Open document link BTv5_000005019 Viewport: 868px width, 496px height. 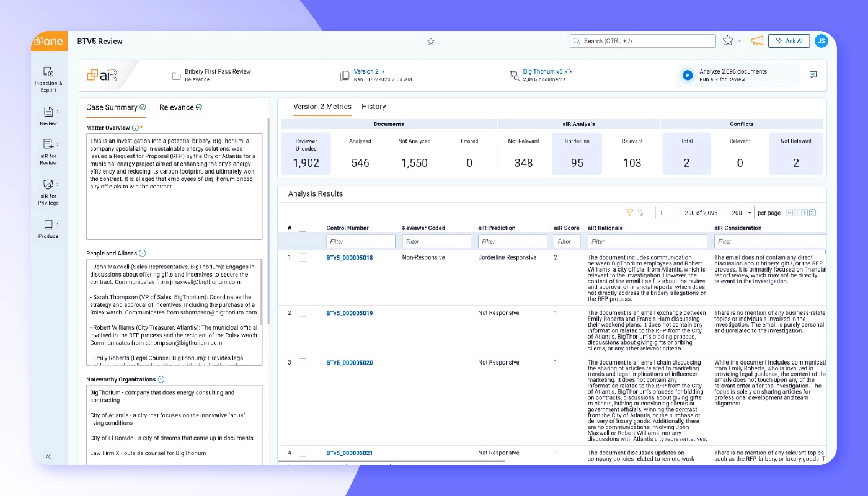[349, 313]
